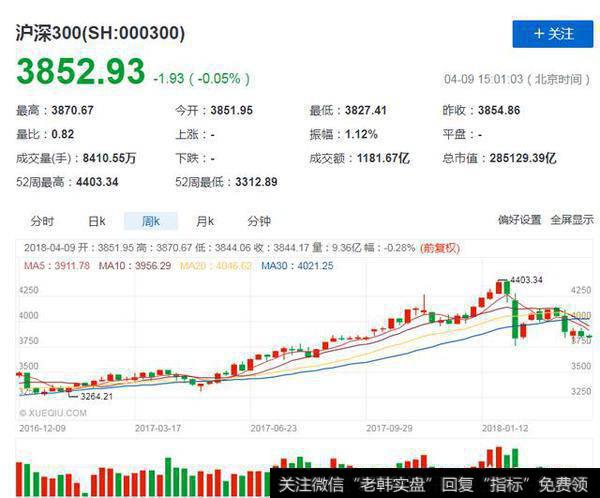Click 成交额 value 1181.67亿
Viewport: 600px width, 498px height.
tap(383, 158)
